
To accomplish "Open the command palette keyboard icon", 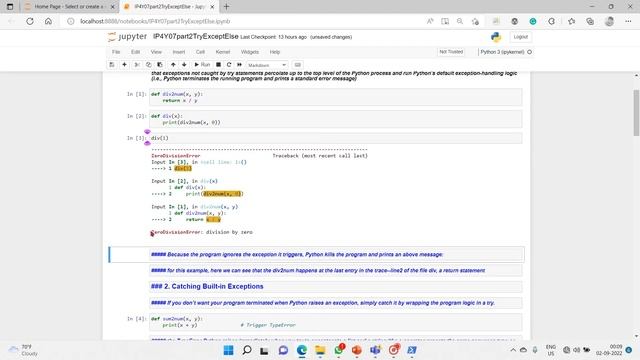I will click(x=298, y=65).
